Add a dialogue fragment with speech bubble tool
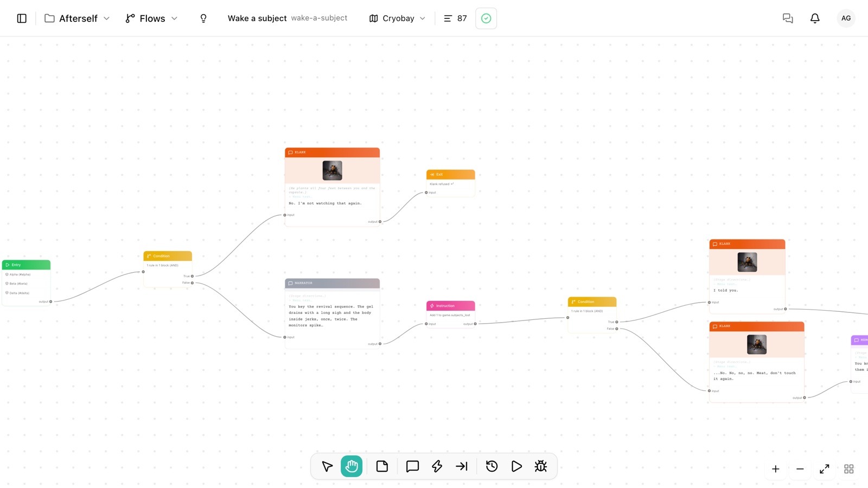The image size is (868, 488). tap(412, 466)
